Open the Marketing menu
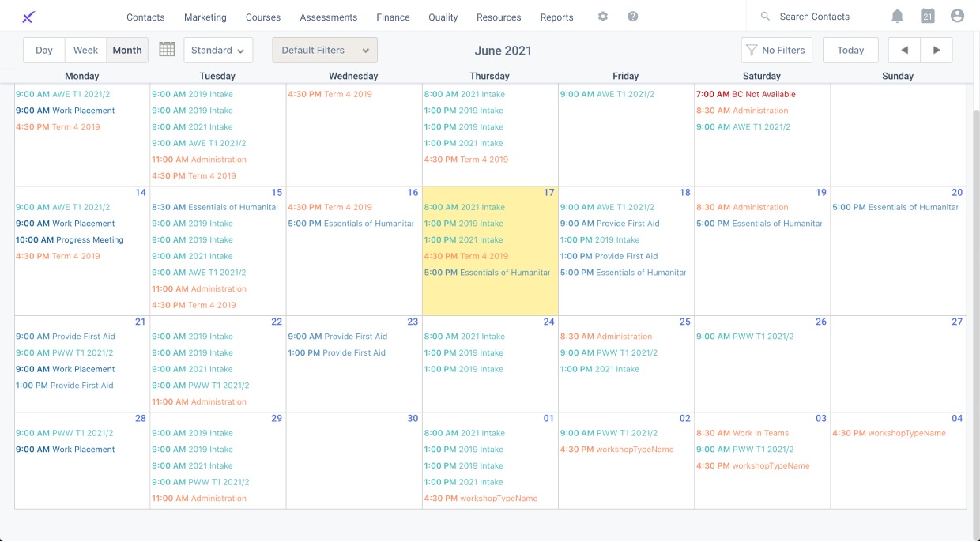The image size is (980, 542). (205, 17)
